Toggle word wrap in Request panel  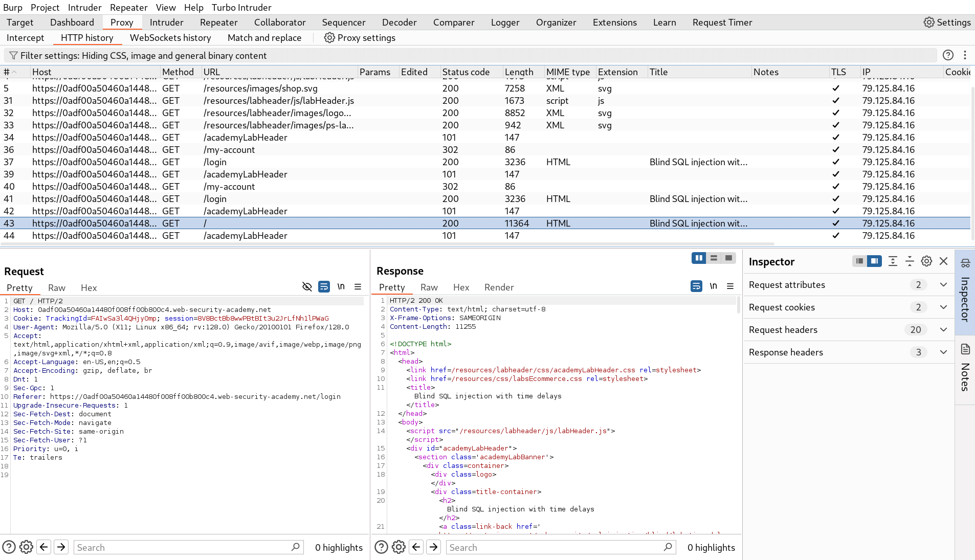[x=324, y=287]
